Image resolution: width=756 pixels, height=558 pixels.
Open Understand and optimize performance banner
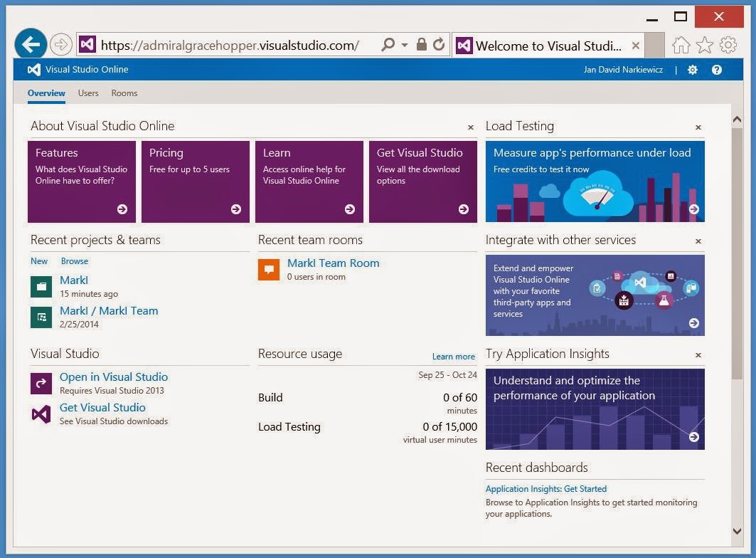(595, 409)
